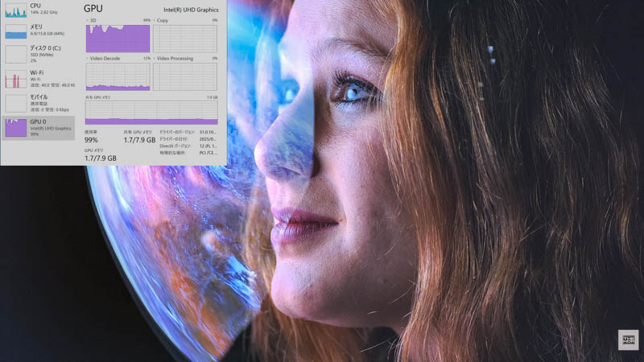Click the 共有 GPU メモリ usage graph
The height and width of the screenshot is (362, 644).
tap(151, 112)
